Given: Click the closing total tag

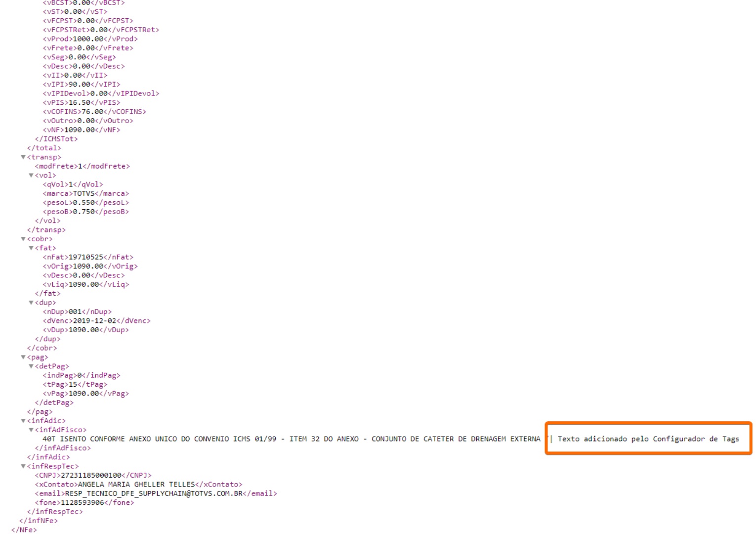Looking at the screenshot, I should tap(44, 148).
